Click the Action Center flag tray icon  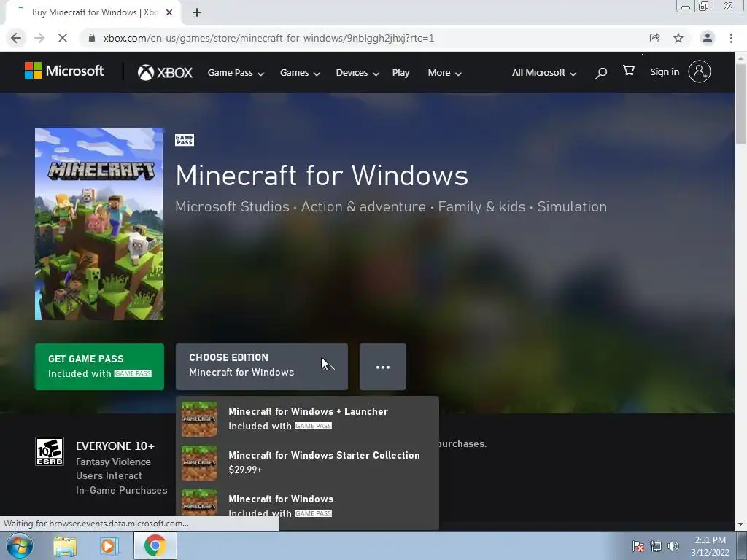[638, 546]
